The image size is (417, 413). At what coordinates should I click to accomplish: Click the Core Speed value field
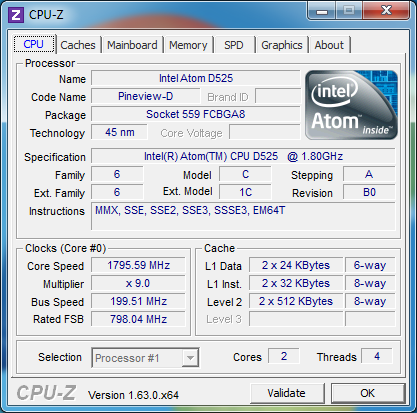pos(138,265)
